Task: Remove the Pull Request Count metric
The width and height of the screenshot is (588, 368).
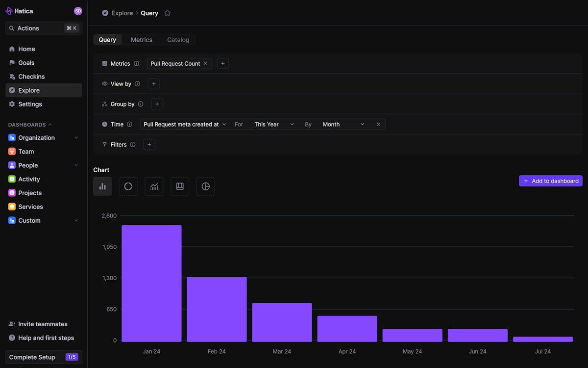Action: 205,63
